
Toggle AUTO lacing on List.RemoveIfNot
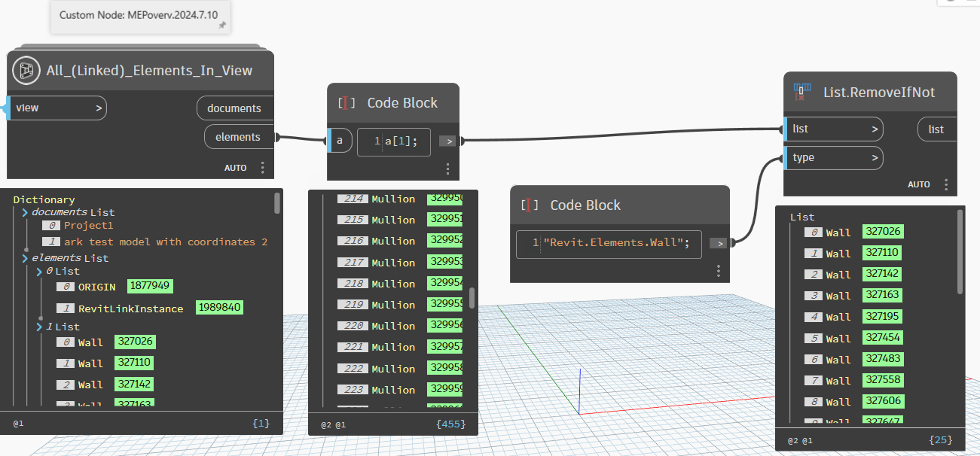click(x=919, y=184)
